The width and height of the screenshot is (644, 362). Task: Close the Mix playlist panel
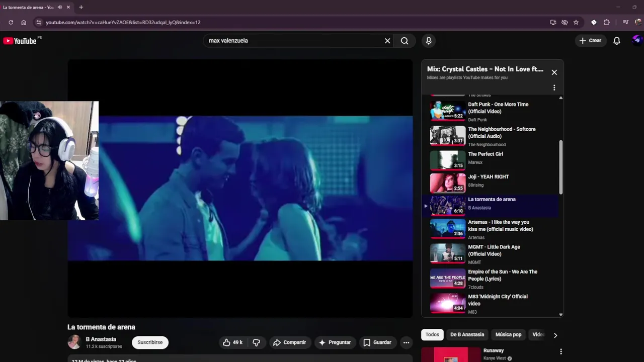pyautogui.click(x=554, y=72)
